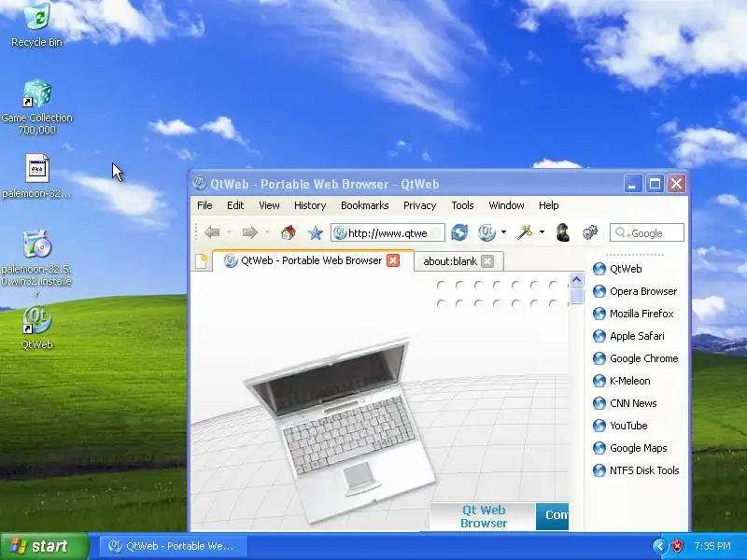Close the about:blank tab
747x560 pixels.
[x=487, y=261]
